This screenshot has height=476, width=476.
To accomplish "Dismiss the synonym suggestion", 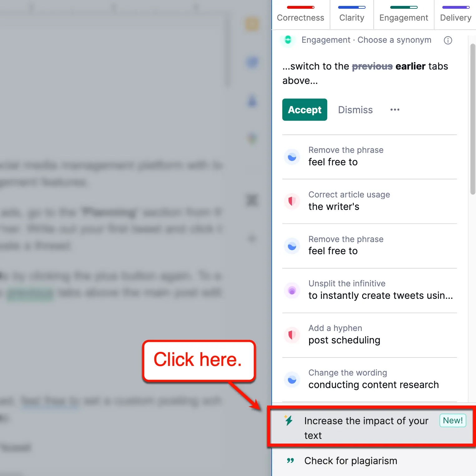I will 355,109.
